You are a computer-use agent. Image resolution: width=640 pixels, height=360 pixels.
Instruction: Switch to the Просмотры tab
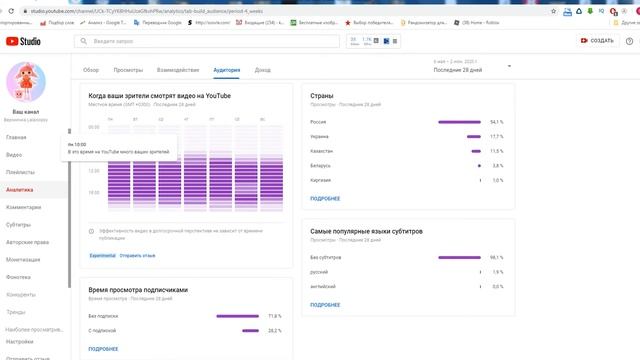click(x=128, y=70)
